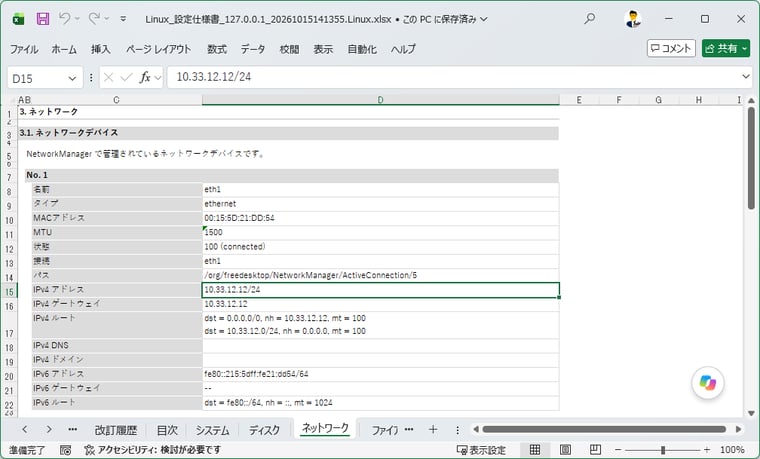Select the cell containing eth1 in the 名前 row
The image size is (760, 459).
380,190
